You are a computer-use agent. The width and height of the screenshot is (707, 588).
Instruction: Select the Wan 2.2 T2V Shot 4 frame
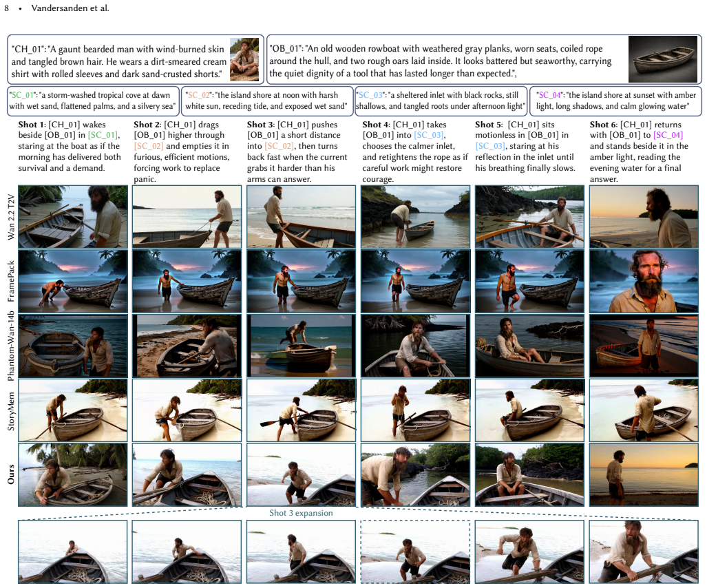415,216
